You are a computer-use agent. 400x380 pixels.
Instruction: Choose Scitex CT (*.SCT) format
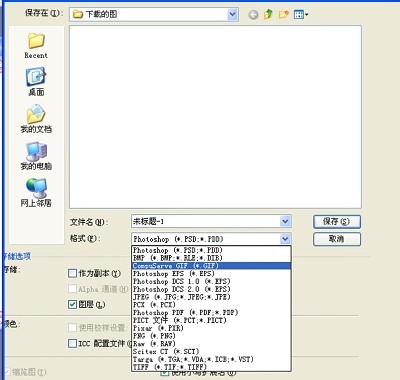(x=211, y=351)
